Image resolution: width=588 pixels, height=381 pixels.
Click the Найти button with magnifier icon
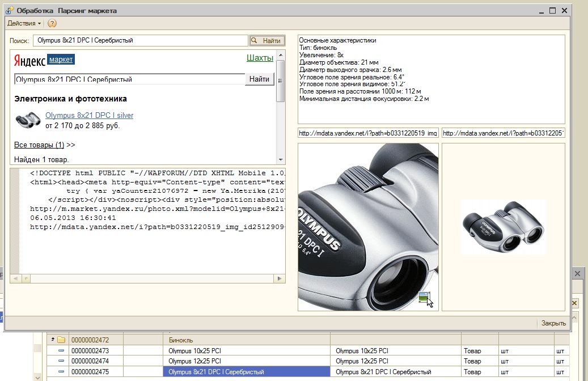266,41
